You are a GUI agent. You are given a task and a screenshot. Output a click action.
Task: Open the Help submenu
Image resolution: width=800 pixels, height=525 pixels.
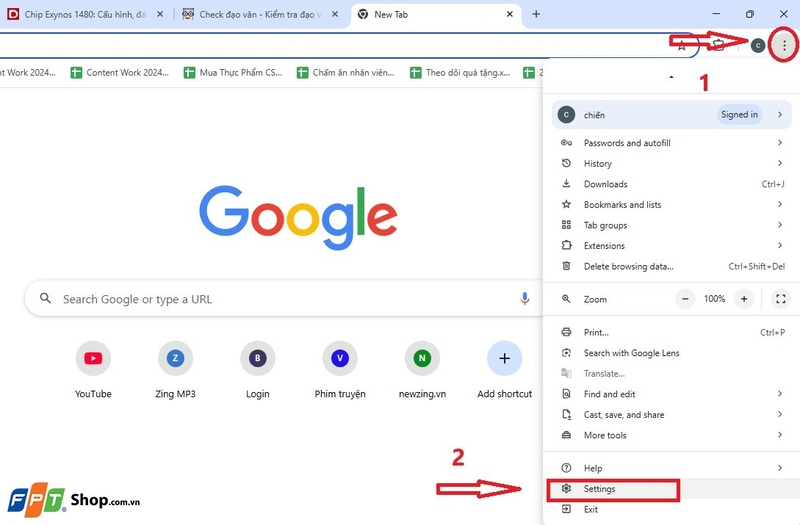tap(671, 468)
